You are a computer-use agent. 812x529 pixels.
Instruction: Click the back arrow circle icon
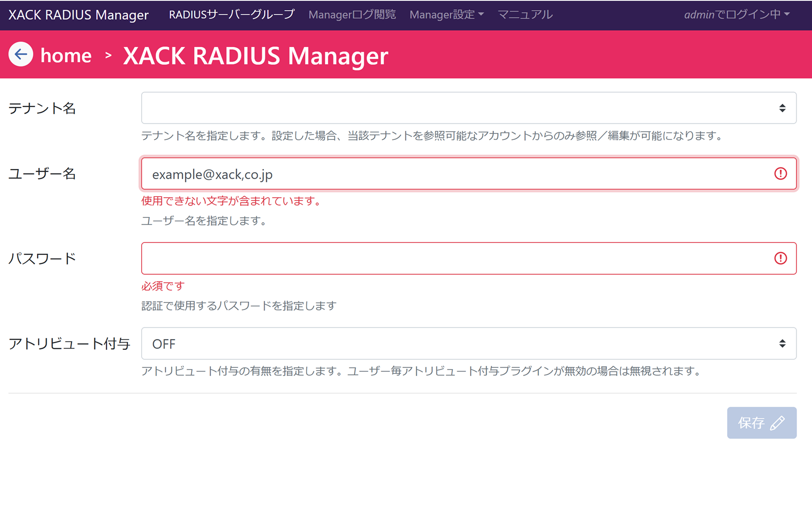(21, 54)
